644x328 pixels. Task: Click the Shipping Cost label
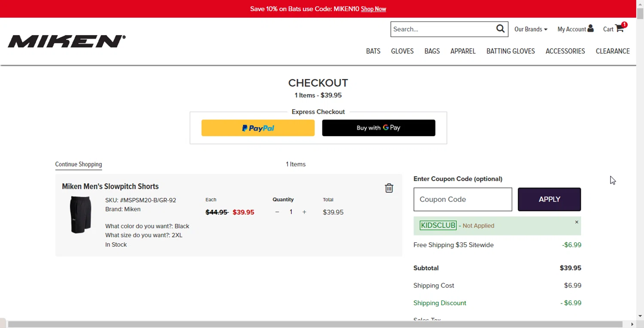point(434,285)
